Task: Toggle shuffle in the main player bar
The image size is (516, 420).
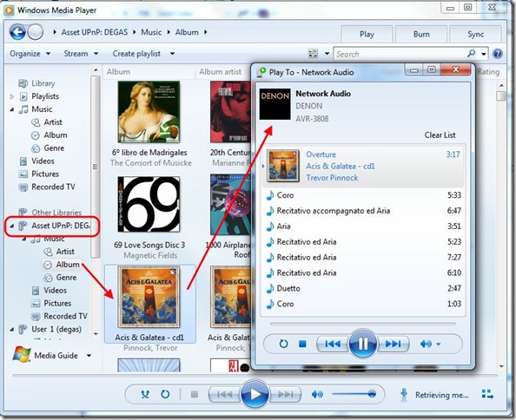Action: [x=145, y=394]
